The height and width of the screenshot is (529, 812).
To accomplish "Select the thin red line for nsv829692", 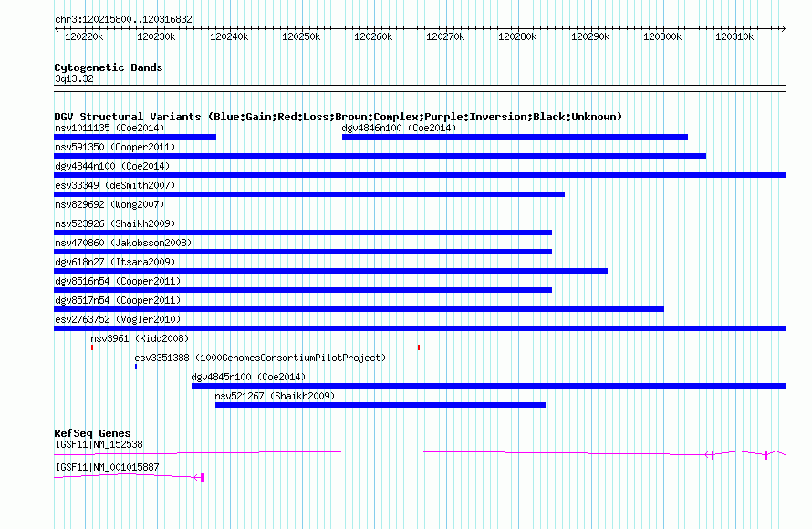I will pyautogui.click(x=420, y=213).
